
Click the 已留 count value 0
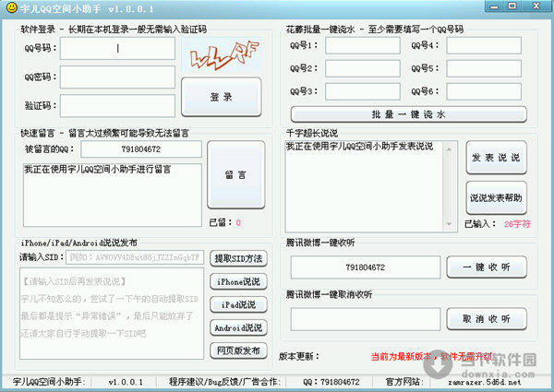click(x=238, y=222)
